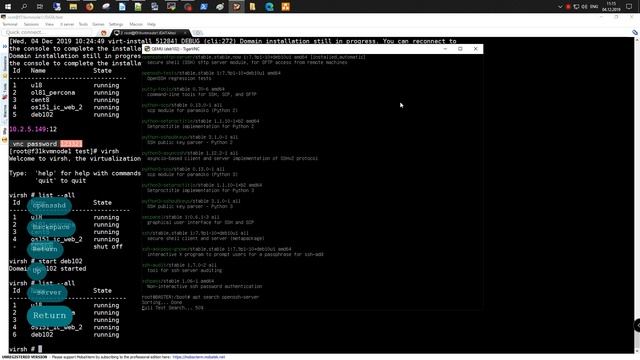Click the orange globe icon at sidebar bottom

point(4,140)
